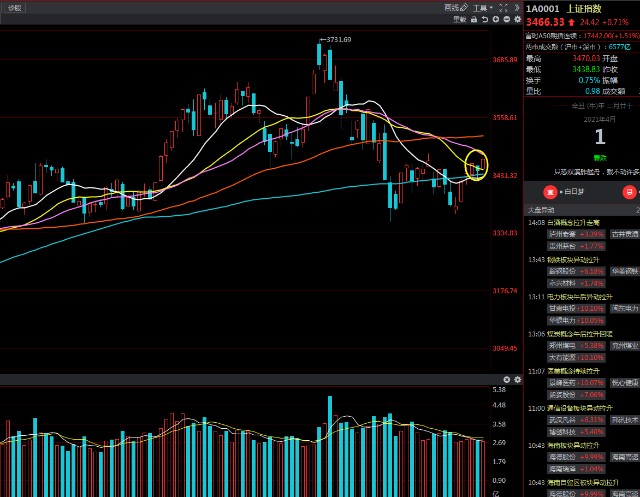Select the 复权 option in toolbar
The image size is (640, 497).
(x=458, y=19)
